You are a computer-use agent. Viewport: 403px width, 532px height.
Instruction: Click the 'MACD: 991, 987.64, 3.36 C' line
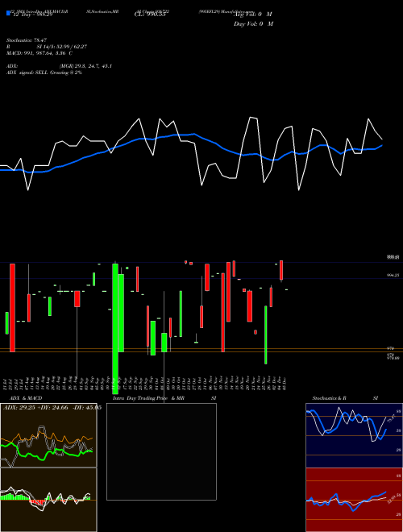[x=39, y=53]
